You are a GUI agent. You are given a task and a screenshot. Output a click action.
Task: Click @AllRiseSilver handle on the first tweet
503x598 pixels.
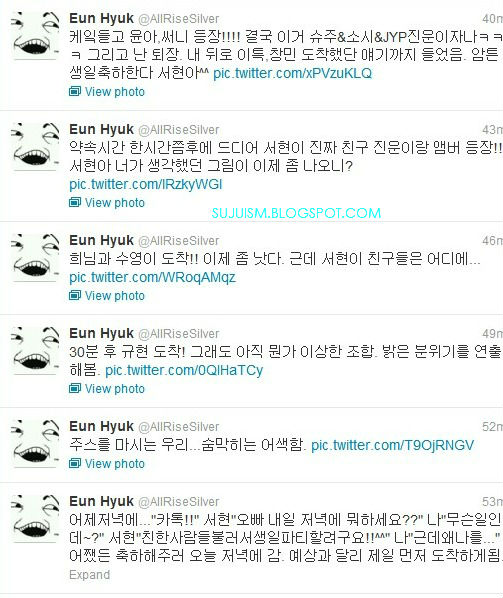(x=178, y=19)
